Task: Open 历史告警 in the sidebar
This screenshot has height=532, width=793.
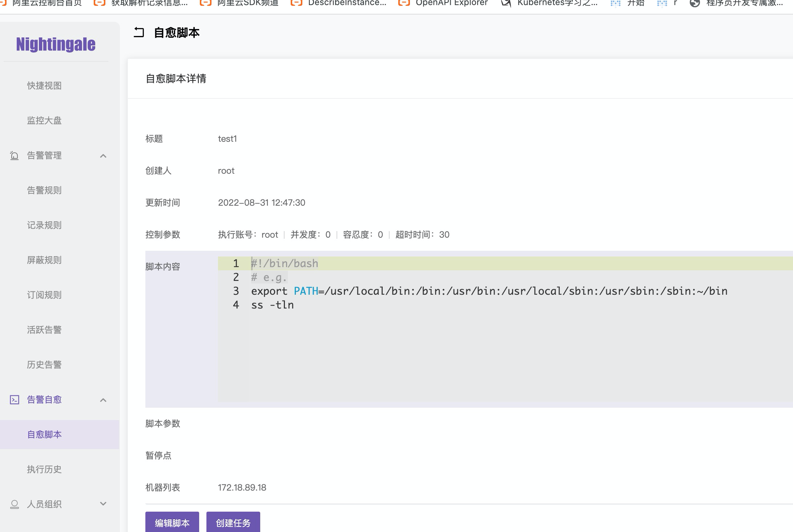Action: pyautogui.click(x=44, y=364)
